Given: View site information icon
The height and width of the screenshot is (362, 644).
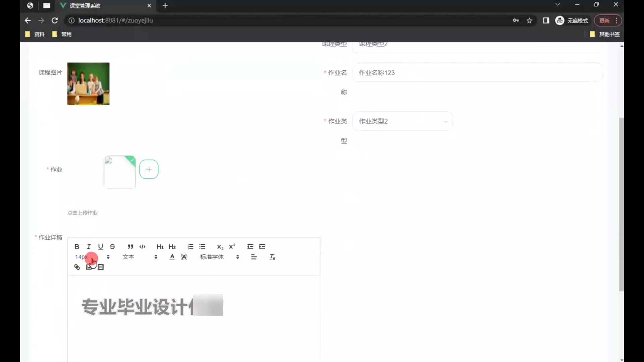Looking at the screenshot, I should [x=71, y=20].
